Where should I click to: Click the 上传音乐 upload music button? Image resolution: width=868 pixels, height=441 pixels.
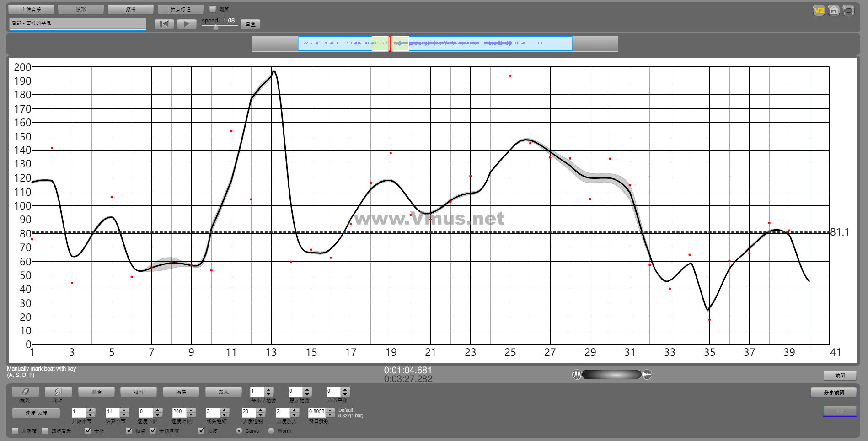pos(31,9)
